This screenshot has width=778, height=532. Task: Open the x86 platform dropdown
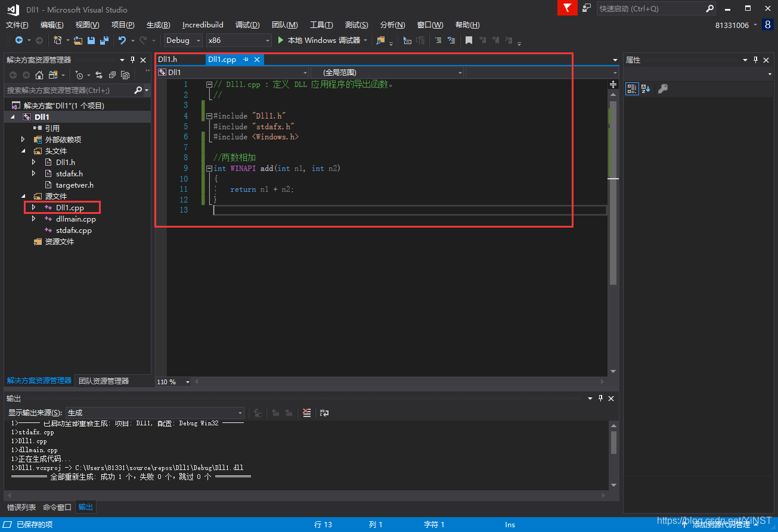point(239,41)
